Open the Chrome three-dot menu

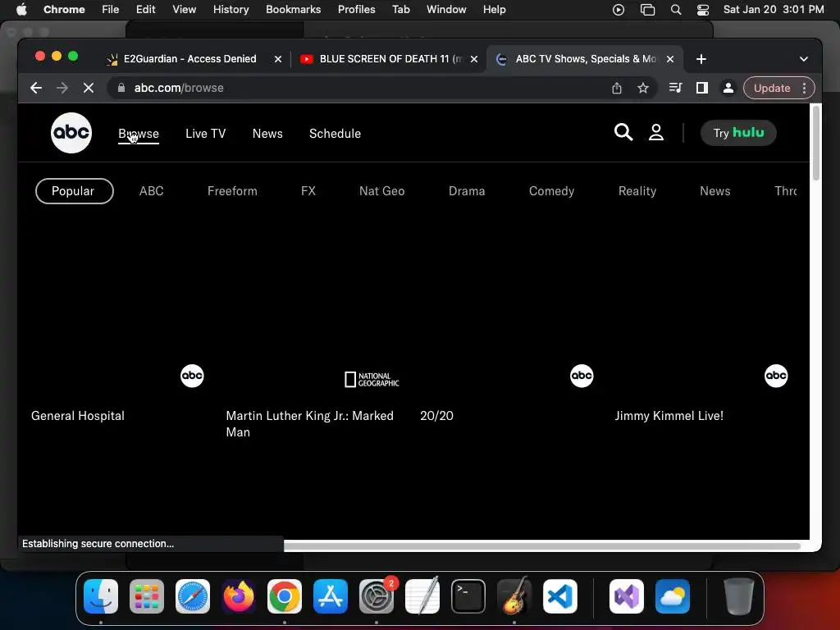click(x=804, y=88)
